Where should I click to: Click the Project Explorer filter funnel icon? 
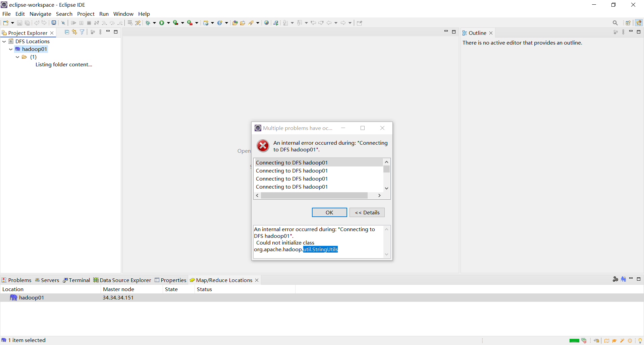click(x=82, y=32)
